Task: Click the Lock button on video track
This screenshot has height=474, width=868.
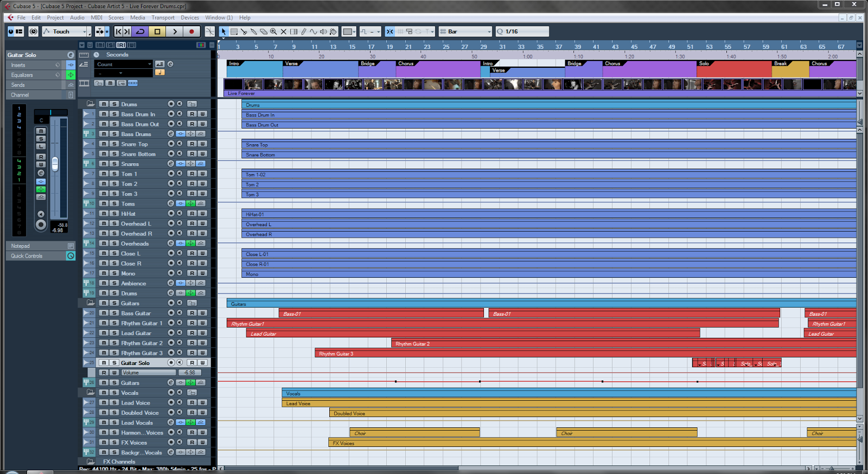Action: (98, 83)
